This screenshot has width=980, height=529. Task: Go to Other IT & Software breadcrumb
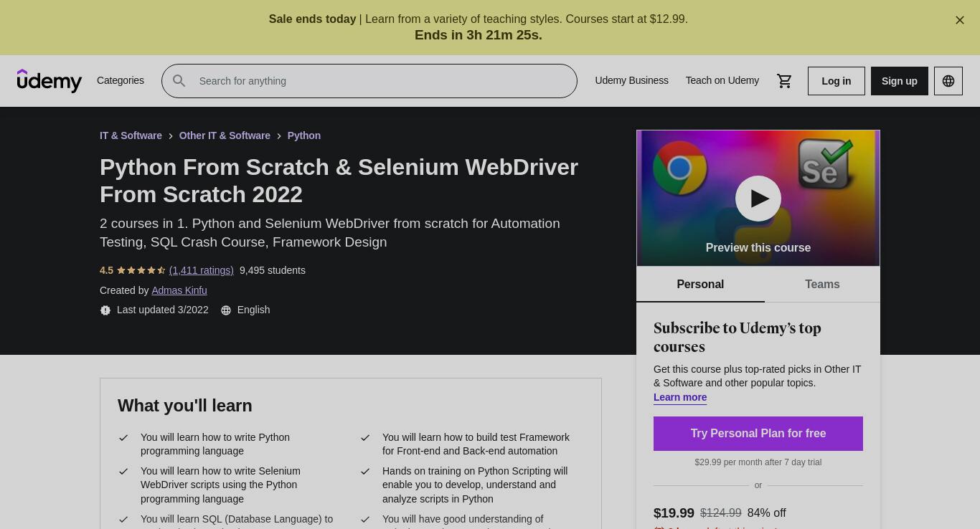tap(225, 135)
